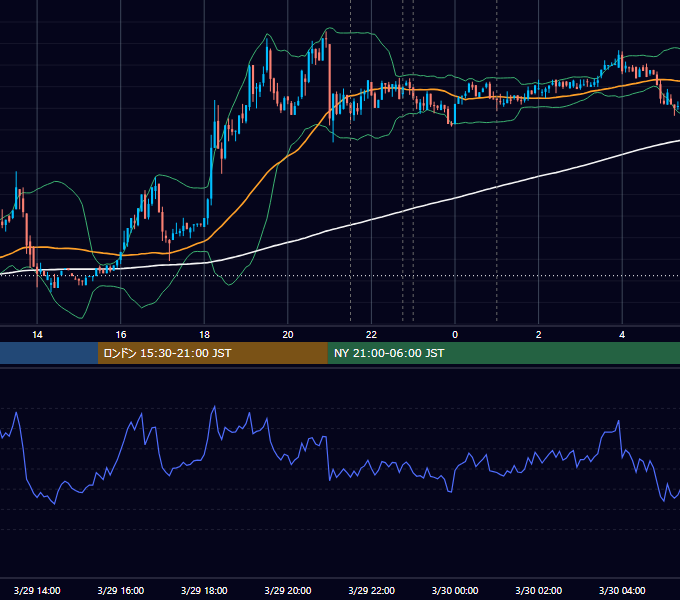The height and width of the screenshot is (600, 680).
Task: Click the '2' hour label on price chart axis
Action: pyautogui.click(x=539, y=335)
